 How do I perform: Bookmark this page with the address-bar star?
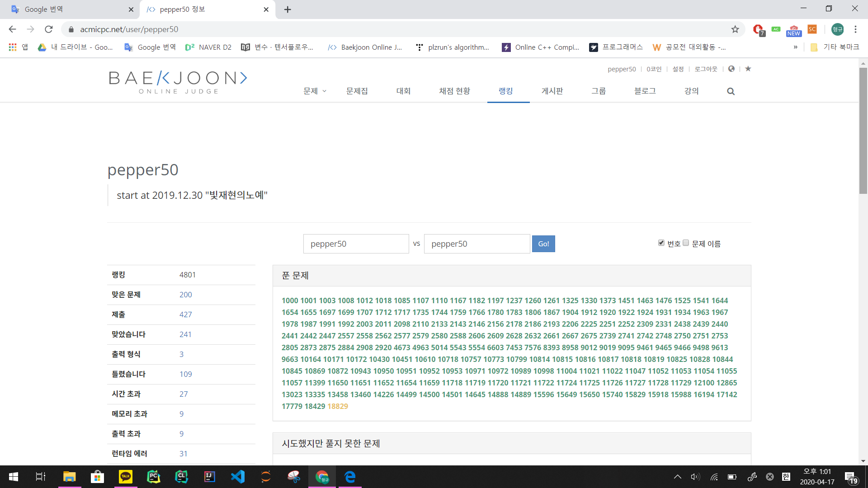pyautogui.click(x=735, y=29)
